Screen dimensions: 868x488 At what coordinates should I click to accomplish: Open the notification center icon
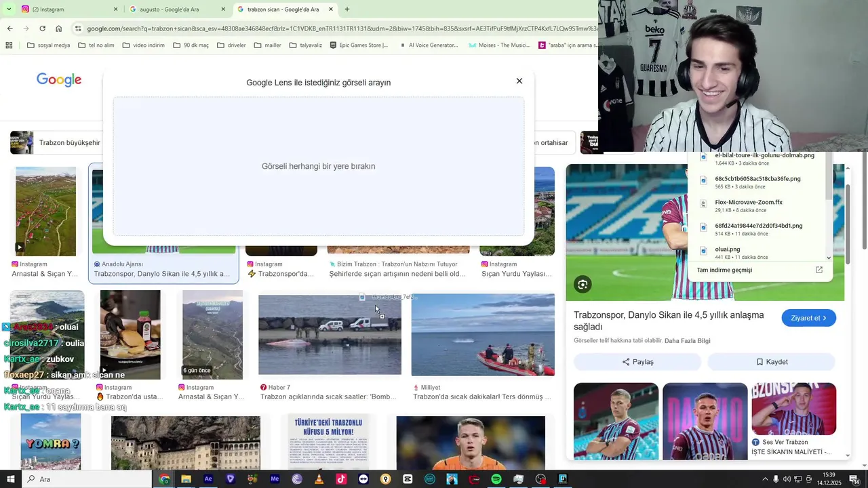(x=854, y=479)
